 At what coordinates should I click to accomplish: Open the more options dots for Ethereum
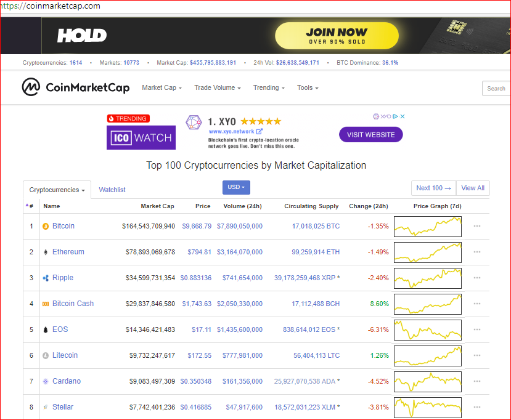pyautogui.click(x=477, y=252)
